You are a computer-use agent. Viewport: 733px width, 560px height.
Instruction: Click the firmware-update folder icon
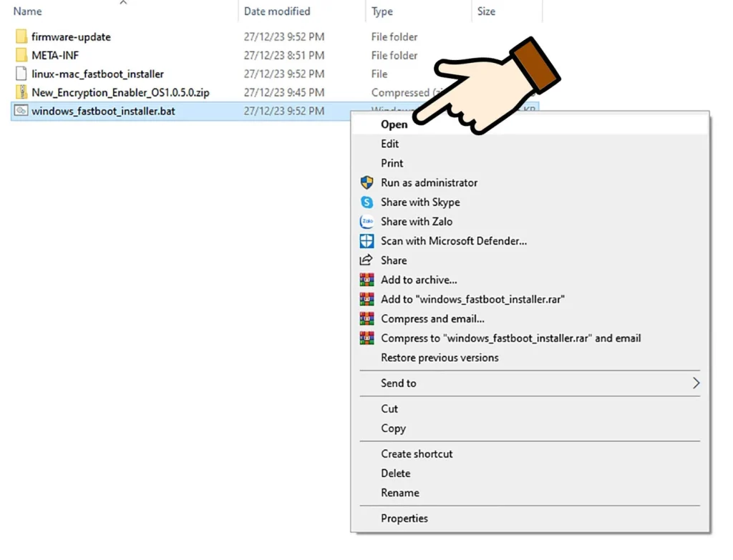21,36
